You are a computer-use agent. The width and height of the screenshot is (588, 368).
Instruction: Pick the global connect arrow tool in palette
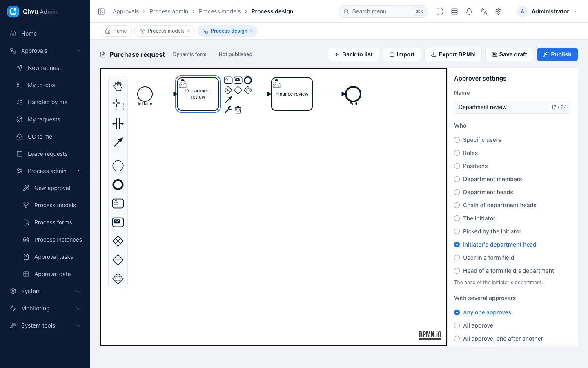coord(118,142)
